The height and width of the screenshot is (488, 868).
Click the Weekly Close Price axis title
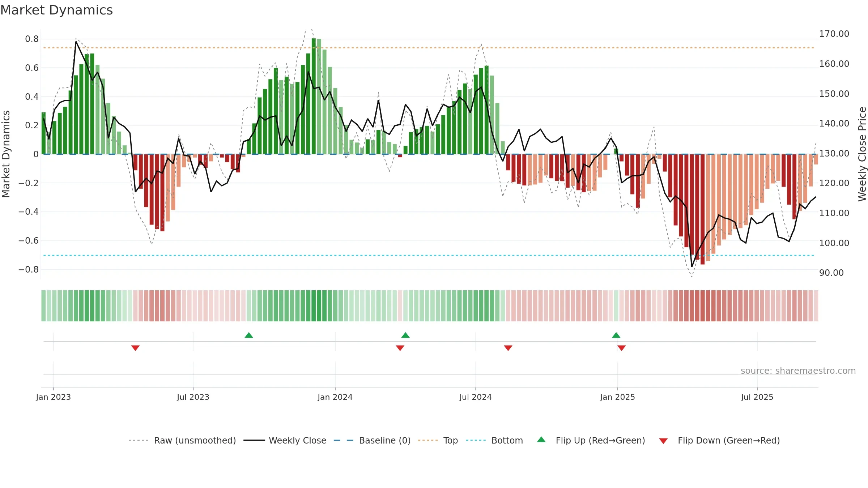(862, 154)
